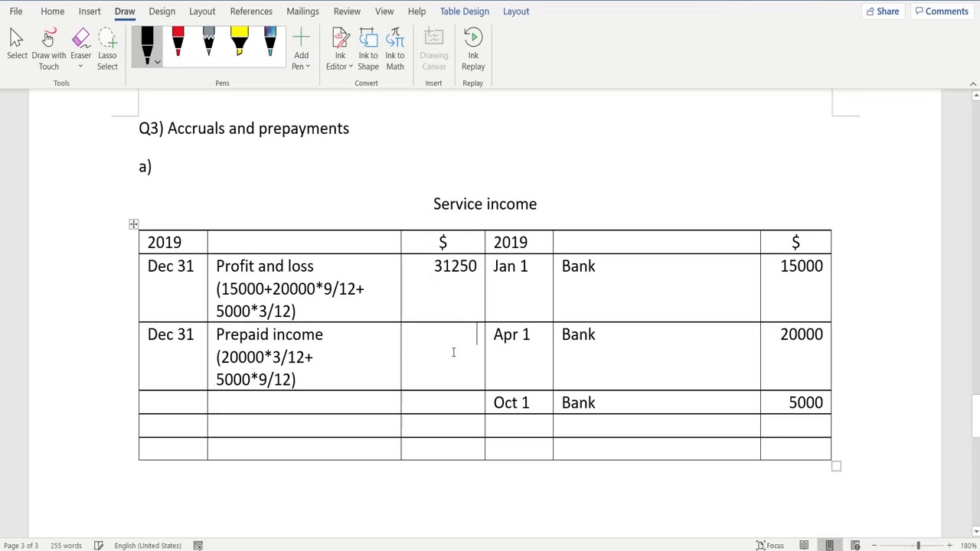
Task: Open the table Layout tab
Action: (x=516, y=11)
